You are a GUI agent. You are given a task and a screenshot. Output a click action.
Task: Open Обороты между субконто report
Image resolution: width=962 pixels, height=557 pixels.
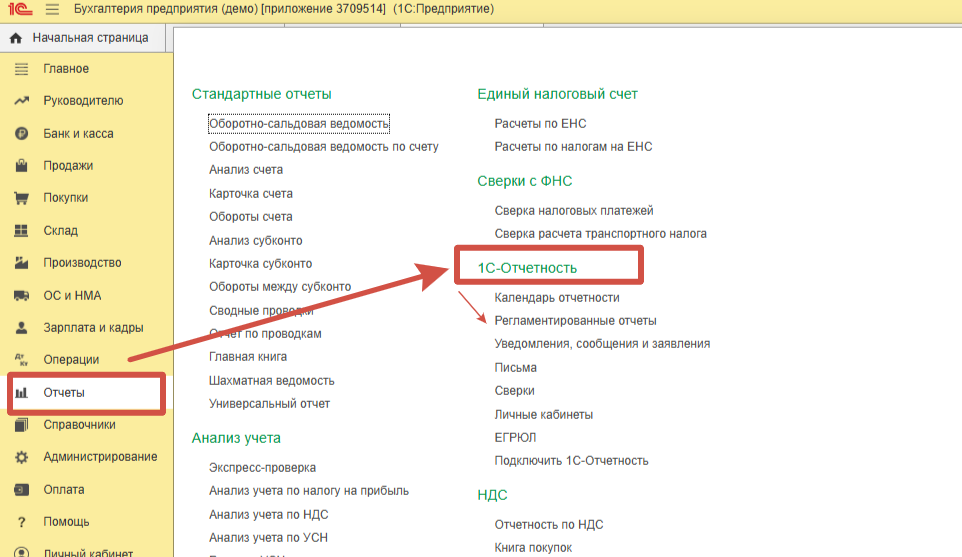pos(280,287)
